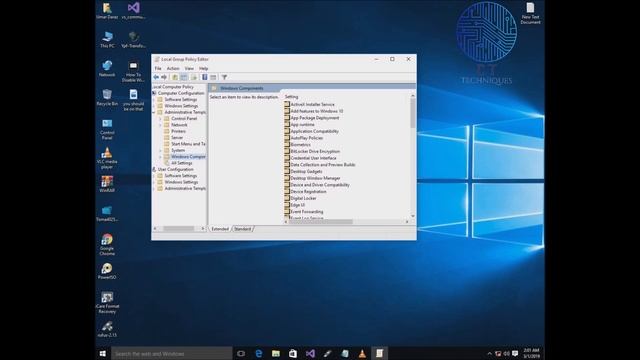
Task: Open the Help menu
Action: (203, 69)
